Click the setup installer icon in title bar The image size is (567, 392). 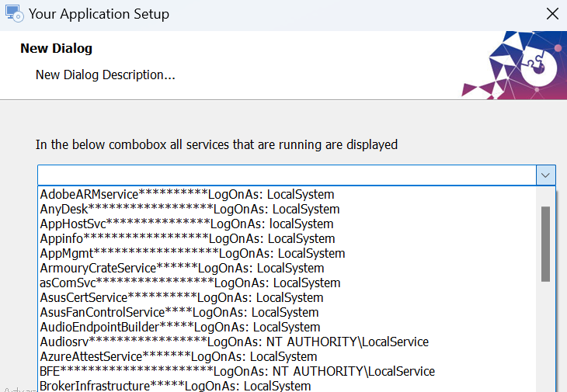pos(12,13)
